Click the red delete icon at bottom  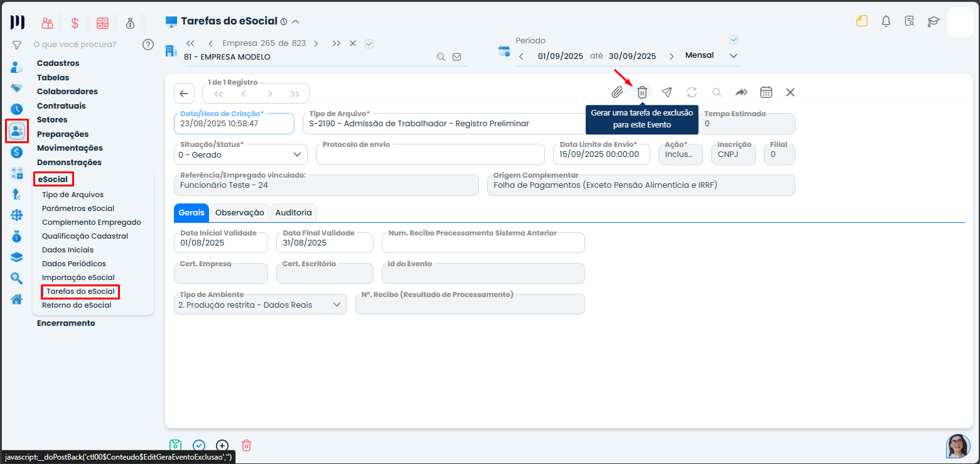pos(247,445)
